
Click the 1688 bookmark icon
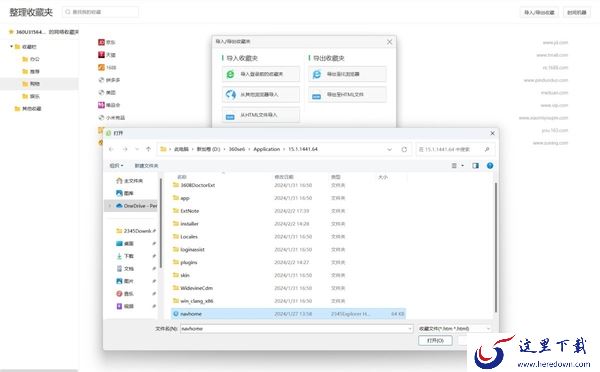101,67
